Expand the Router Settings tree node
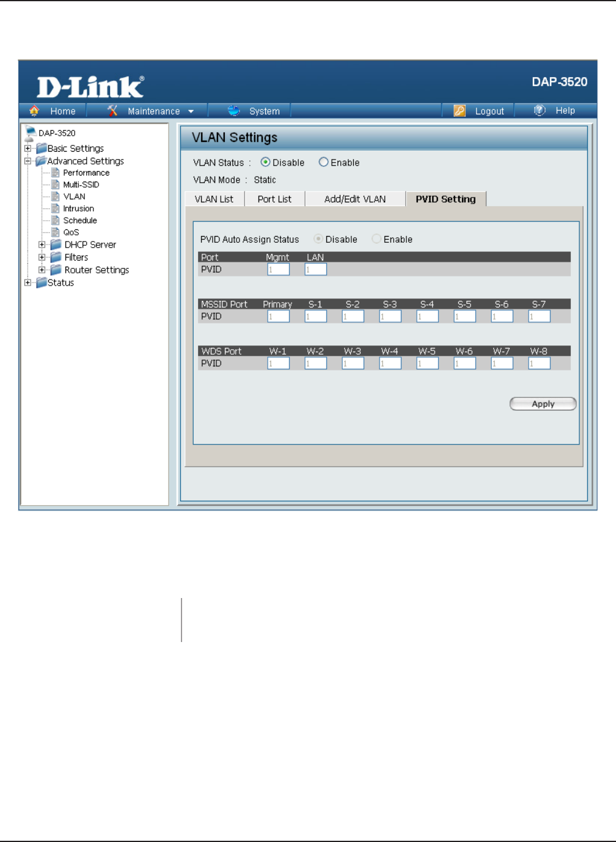 42,270
